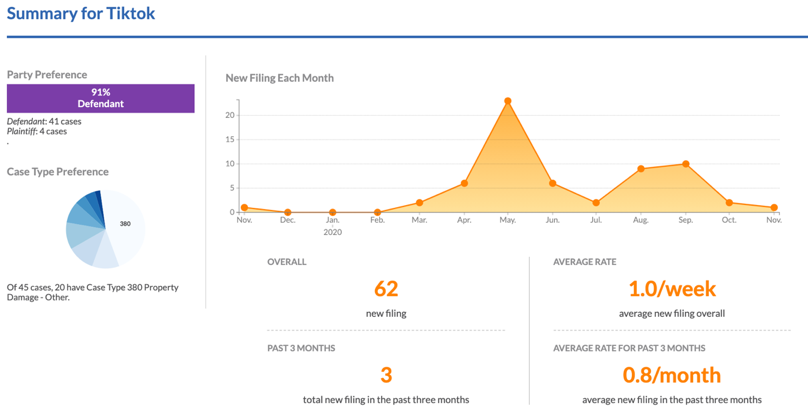The image size is (808, 418).
Task: Click the AVERAGE RATE label
Action: point(584,262)
